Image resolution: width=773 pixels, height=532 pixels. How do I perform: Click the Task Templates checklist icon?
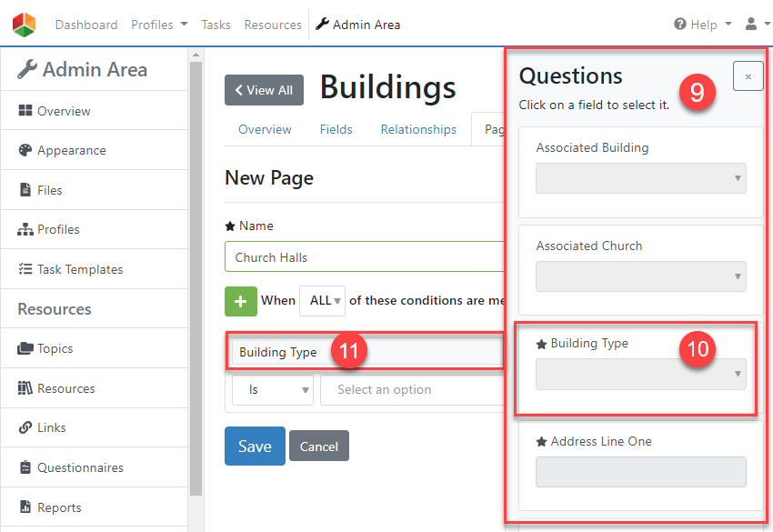point(25,269)
